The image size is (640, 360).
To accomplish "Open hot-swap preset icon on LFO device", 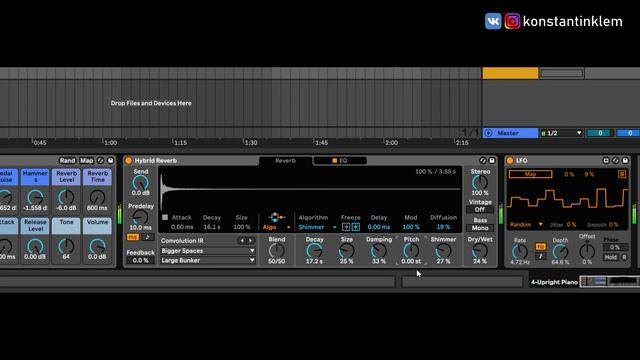I will pyautogui.click(x=616, y=161).
